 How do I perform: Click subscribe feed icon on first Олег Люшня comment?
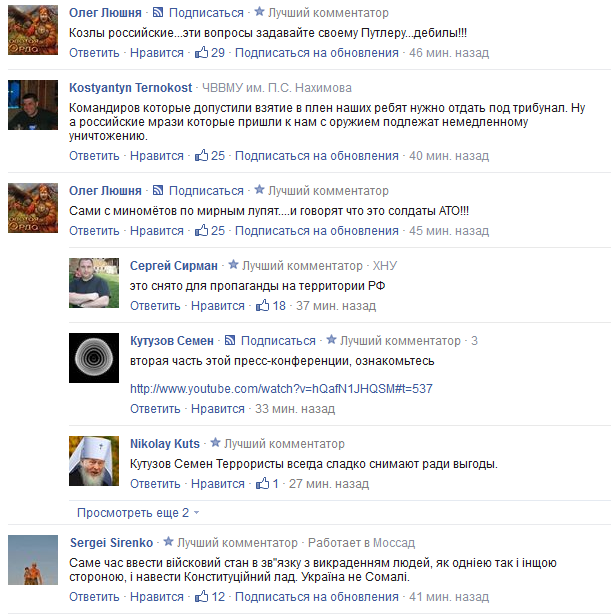click(158, 12)
